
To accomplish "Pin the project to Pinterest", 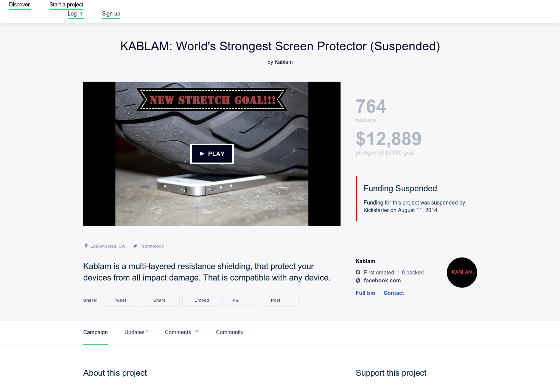I will click(240, 300).
